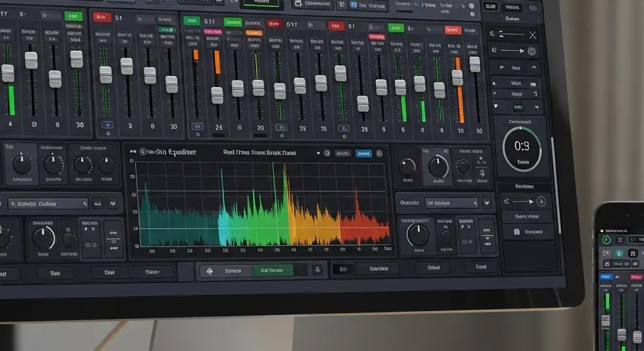This screenshot has width=644, height=351.
Task: Click the chevron button beside the Bolvoa combo box
Action: coord(112,204)
